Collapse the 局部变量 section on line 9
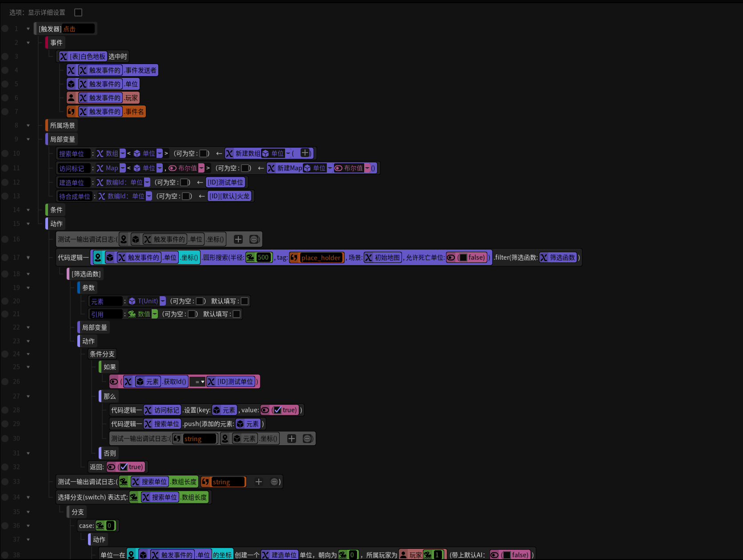The height and width of the screenshot is (560, 743). click(x=28, y=139)
